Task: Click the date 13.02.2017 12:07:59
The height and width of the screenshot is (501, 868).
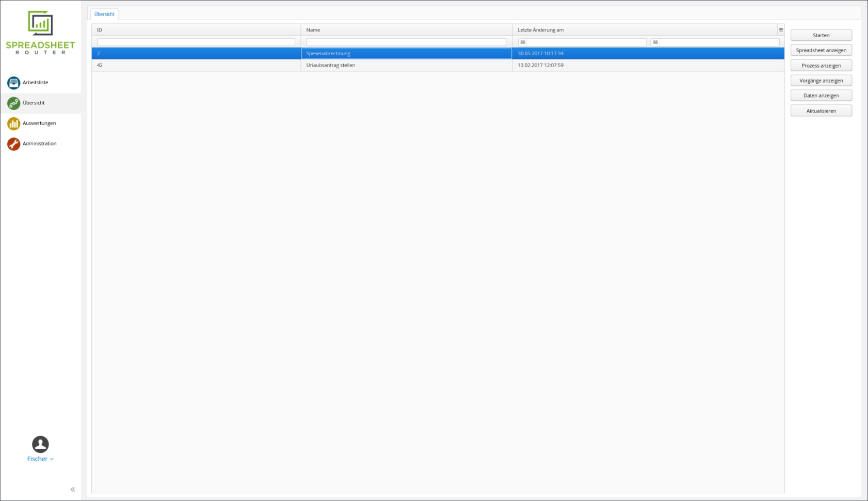Action: (541, 65)
